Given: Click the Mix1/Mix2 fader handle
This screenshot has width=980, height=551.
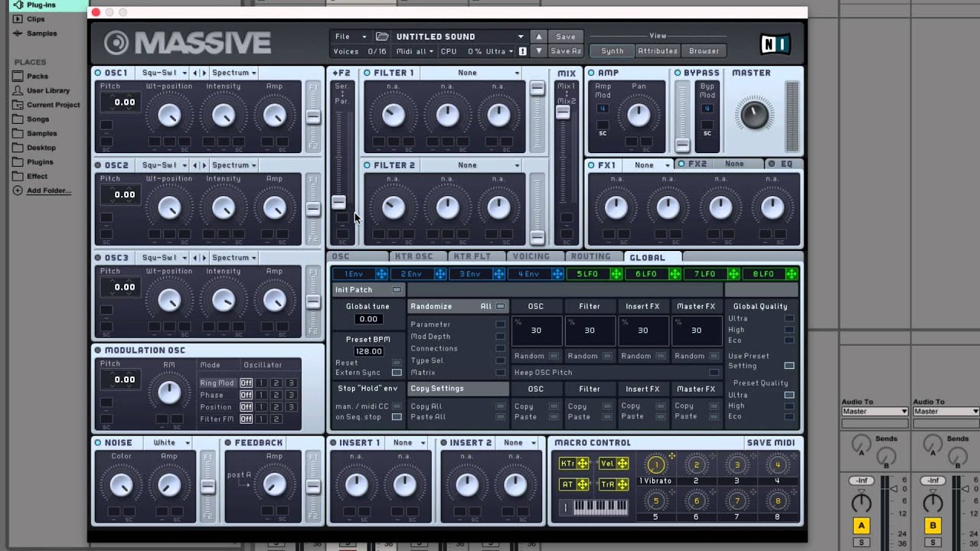Looking at the screenshot, I should 563,112.
